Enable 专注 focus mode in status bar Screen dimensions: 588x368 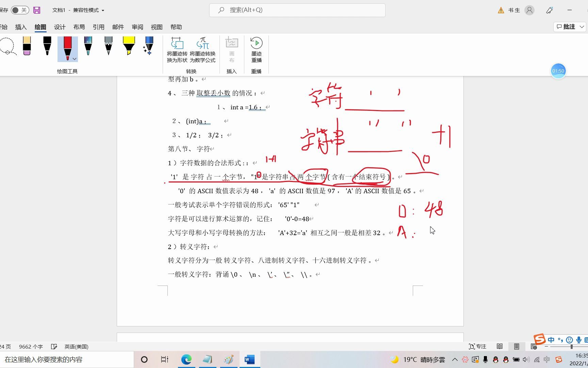click(x=478, y=346)
